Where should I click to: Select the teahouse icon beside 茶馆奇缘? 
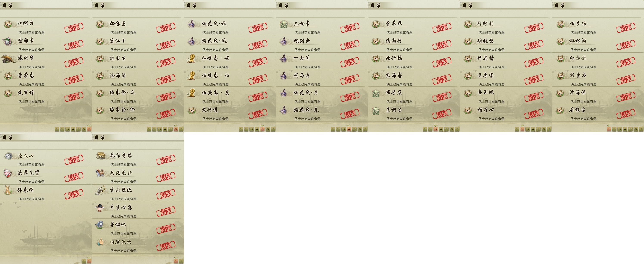click(101, 155)
